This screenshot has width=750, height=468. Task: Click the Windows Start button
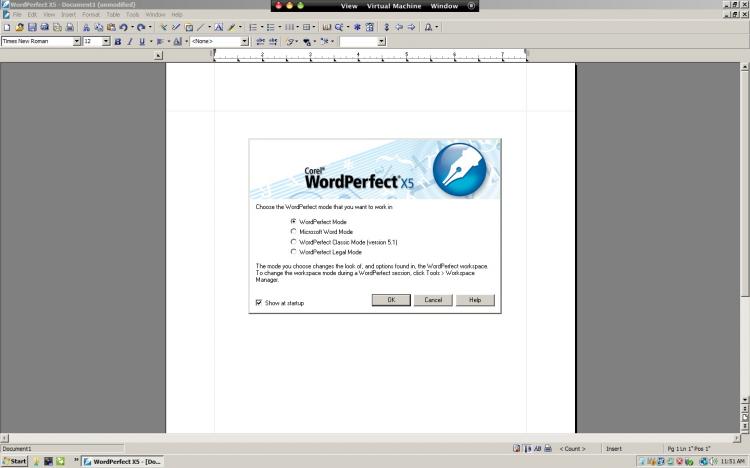point(14,462)
